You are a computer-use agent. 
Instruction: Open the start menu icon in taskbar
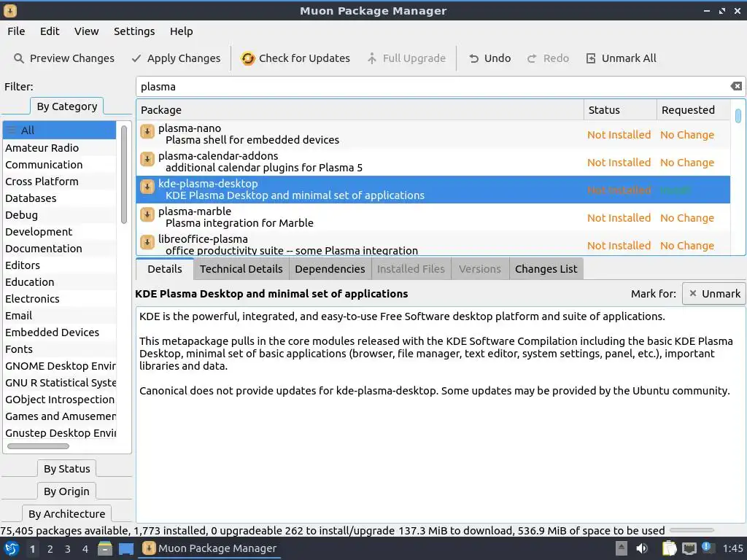pos(12,548)
